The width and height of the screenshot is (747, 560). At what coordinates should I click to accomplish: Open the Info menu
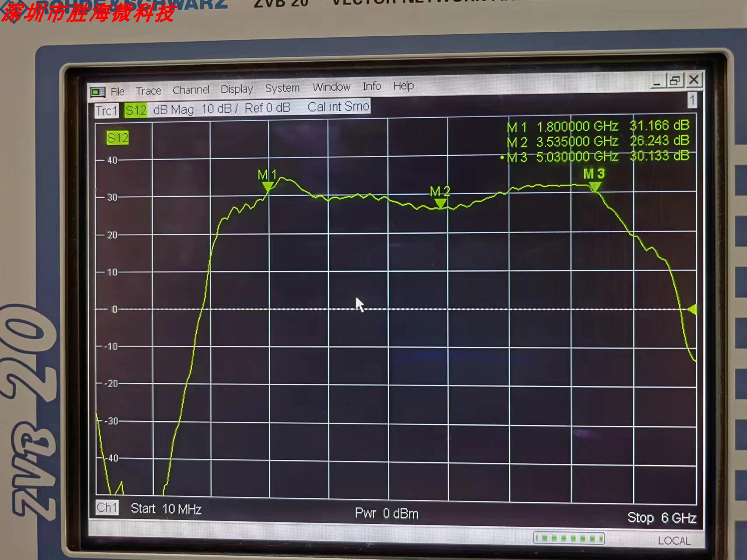(x=372, y=86)
